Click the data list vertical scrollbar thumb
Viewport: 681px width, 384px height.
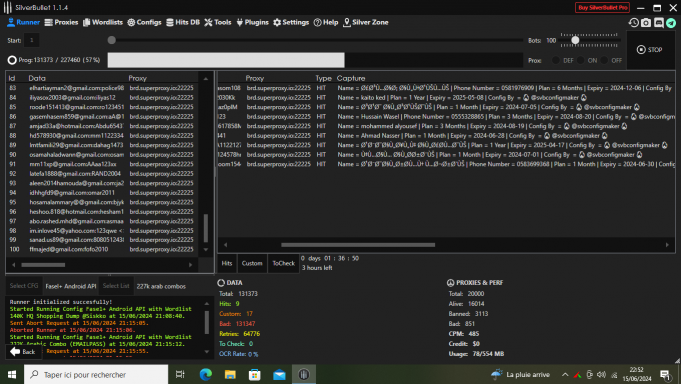pyautogui.click(x=206, y=228)
